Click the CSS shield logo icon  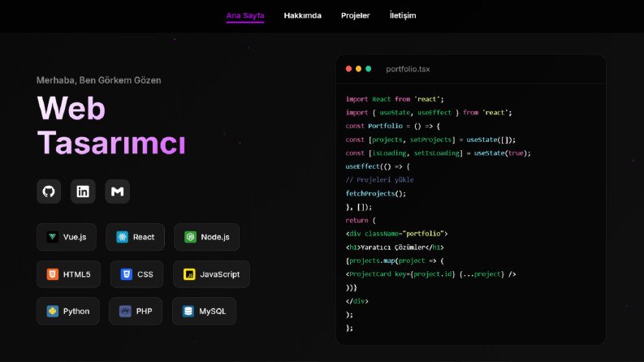point(127,274)
